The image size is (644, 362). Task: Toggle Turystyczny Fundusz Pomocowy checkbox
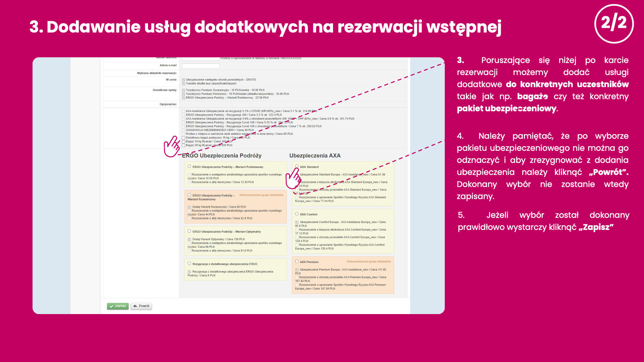pos(183,94)
